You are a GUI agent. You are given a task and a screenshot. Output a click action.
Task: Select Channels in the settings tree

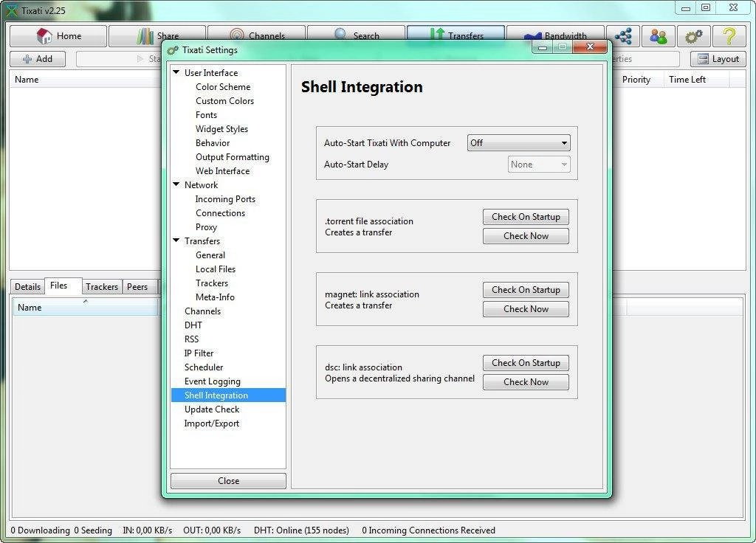click(202, 311)
